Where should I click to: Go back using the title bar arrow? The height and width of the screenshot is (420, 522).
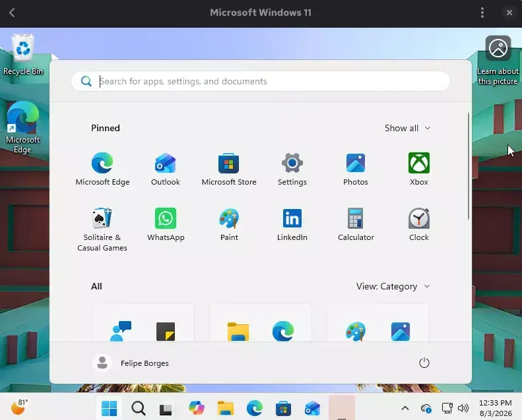coord(13,13)
